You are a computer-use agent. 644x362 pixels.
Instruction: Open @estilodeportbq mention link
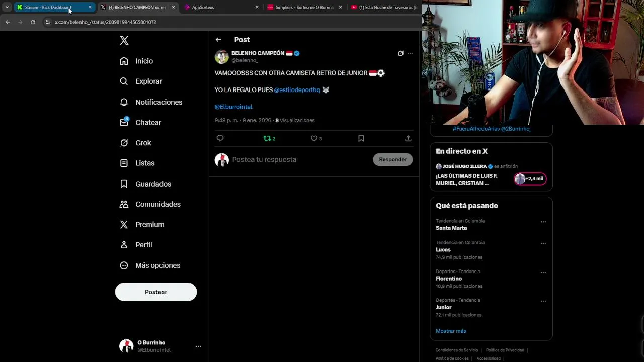pos(297,90)
